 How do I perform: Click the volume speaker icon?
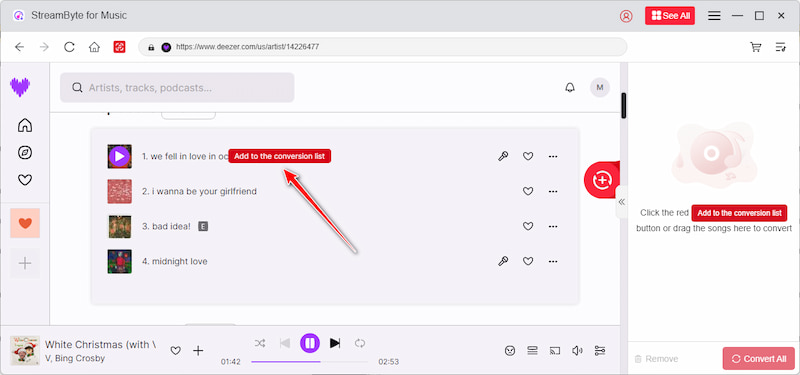577,351
